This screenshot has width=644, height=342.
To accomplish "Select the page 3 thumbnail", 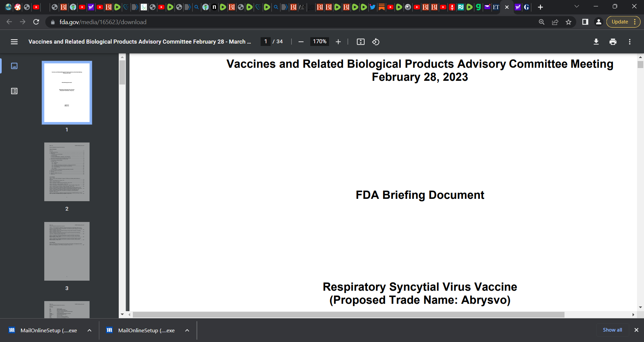I will [67, 251].
